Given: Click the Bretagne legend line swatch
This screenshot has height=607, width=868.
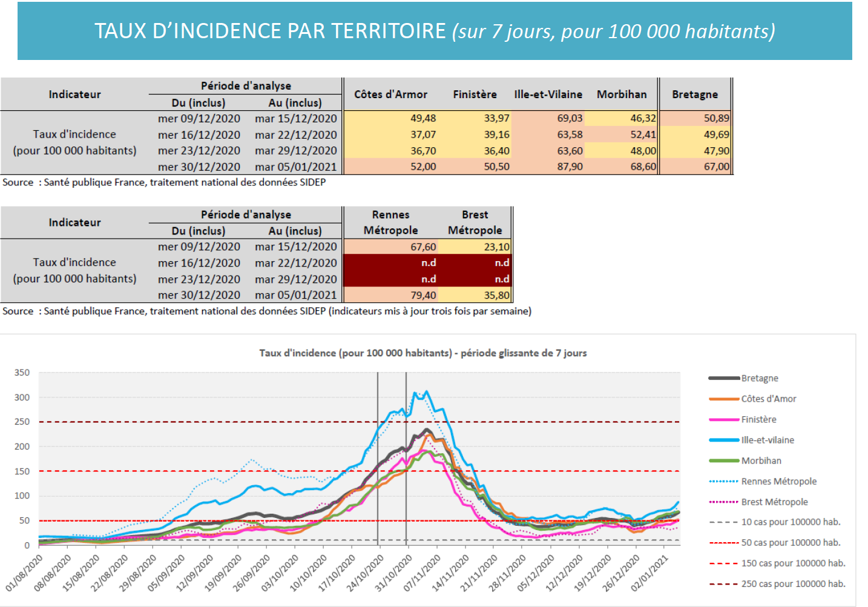Looking at the screenshot, I should coord(724,378).
